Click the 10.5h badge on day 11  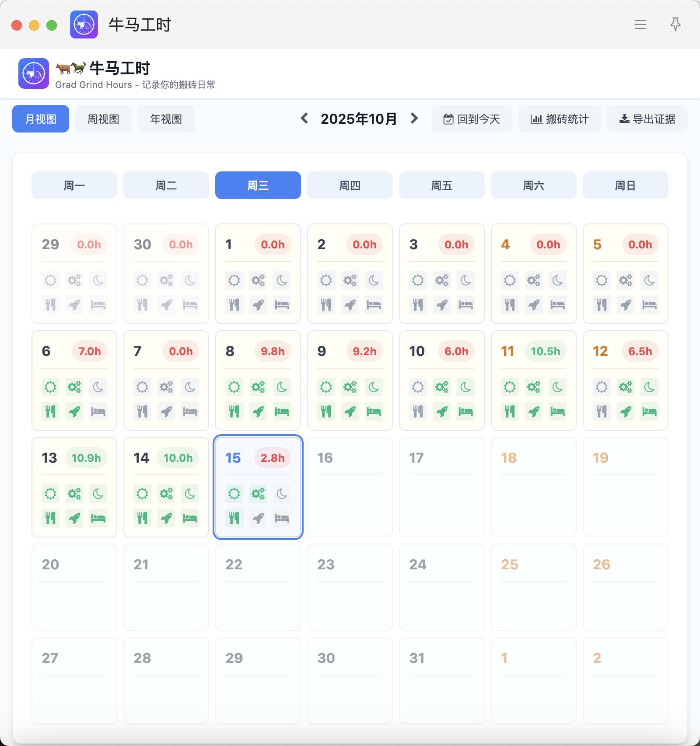pyautogui.click(x=546, y=351)
